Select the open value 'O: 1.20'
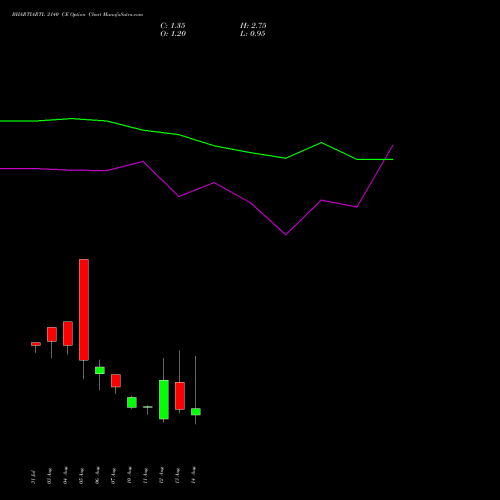This screenshot has height=500, width=500. coord(173,34)
